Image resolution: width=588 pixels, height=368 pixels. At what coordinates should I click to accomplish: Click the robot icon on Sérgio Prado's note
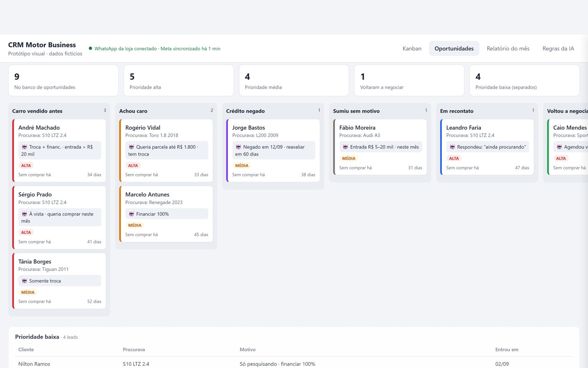(24, 214)
